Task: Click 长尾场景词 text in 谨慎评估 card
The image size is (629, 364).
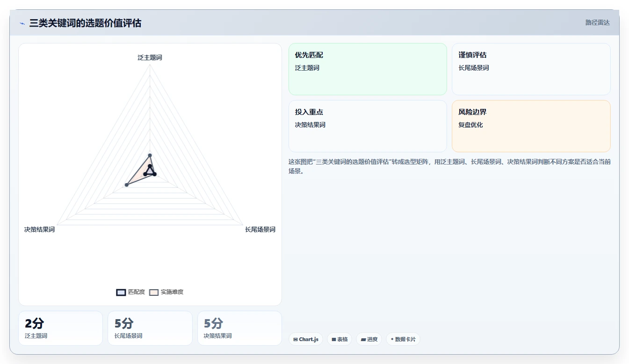Action: click(474, 68)
